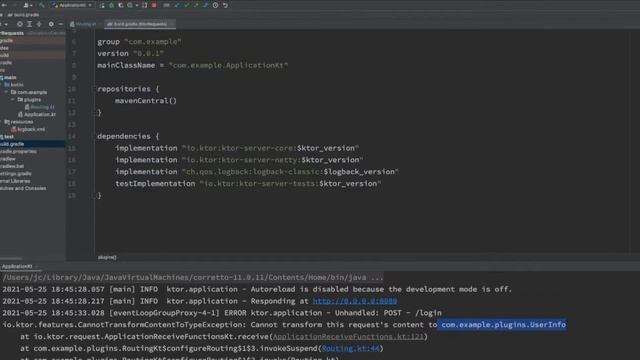Click the mavenCentral() line in editor
Viewport: 640px width, 360px height.
146,101
